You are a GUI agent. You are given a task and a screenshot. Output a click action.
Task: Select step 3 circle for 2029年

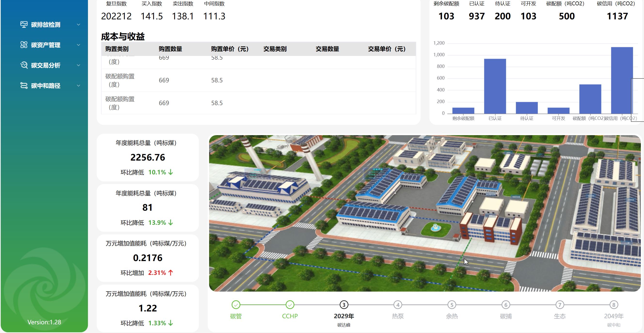pos(344,305)
